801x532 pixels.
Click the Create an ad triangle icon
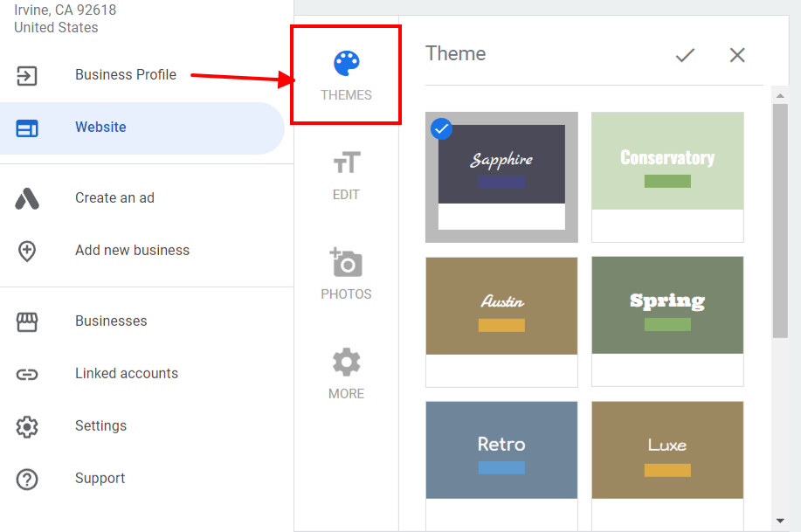(x=27, y=197)
